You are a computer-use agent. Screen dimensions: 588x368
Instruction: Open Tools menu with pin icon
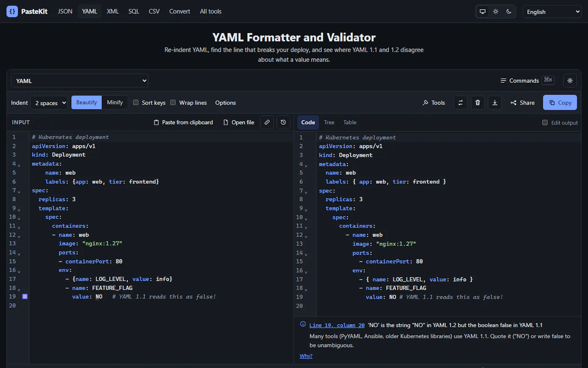pyautogui.click(x=434, y=103)
